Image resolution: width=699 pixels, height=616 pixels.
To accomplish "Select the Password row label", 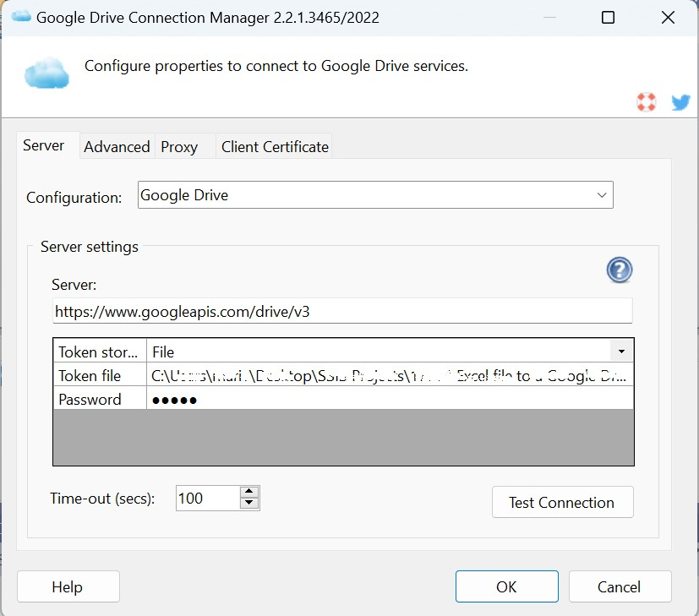I will pos(100,400).
